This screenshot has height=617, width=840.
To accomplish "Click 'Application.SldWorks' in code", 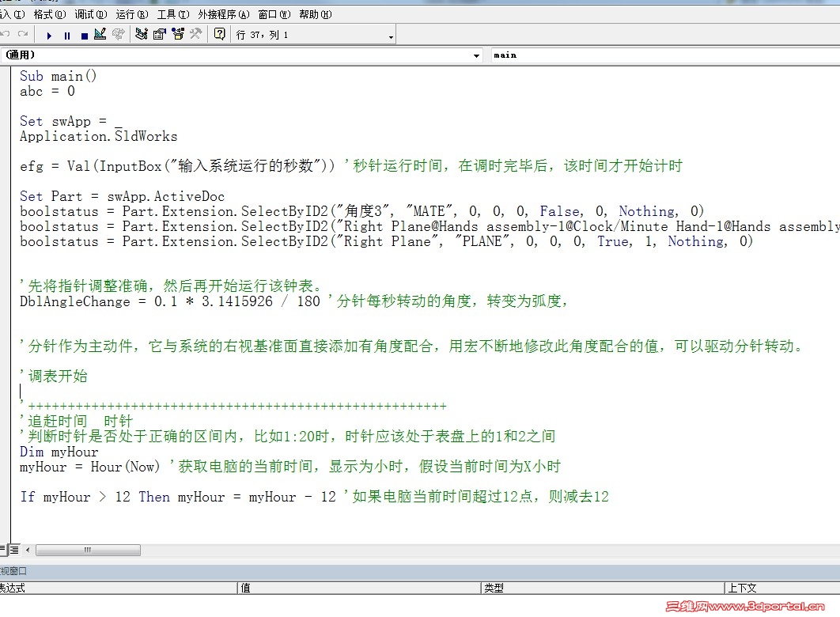I will point(99,137).
